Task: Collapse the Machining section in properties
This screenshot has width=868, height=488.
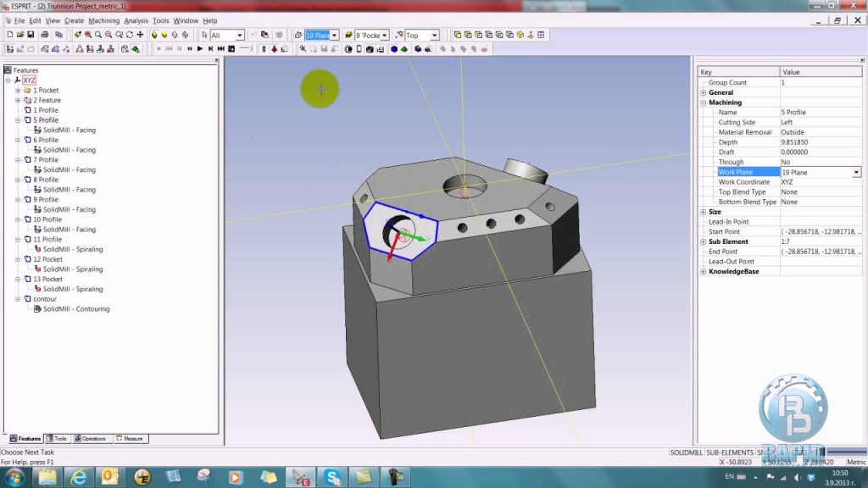Action: click(703, 102)
